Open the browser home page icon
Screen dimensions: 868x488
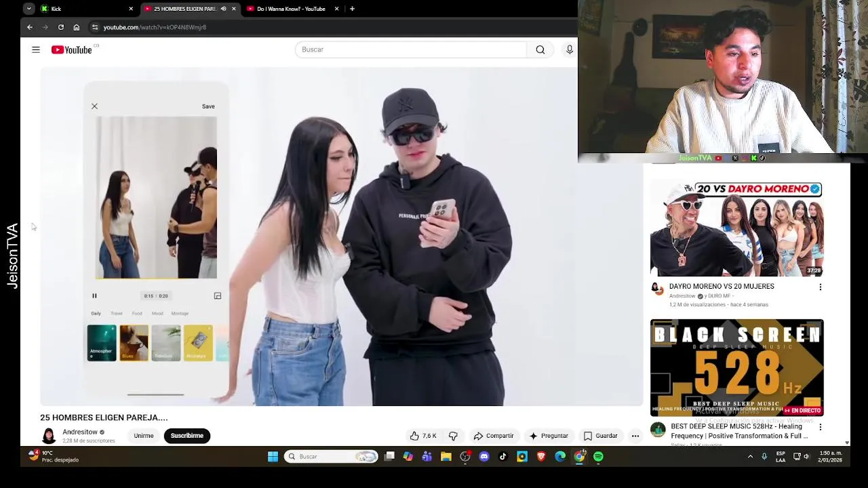77,27
